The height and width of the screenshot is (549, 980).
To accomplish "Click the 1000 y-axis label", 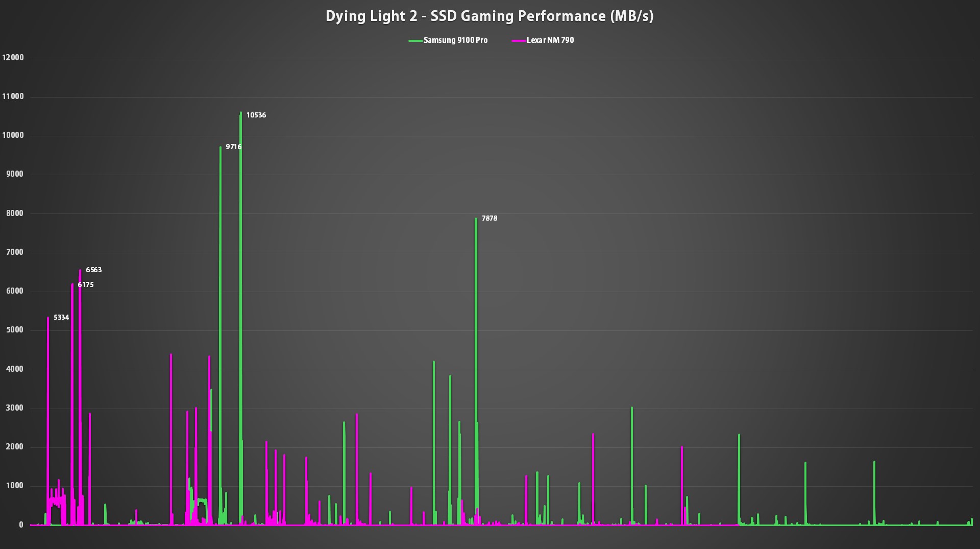I will coord(15,486).
